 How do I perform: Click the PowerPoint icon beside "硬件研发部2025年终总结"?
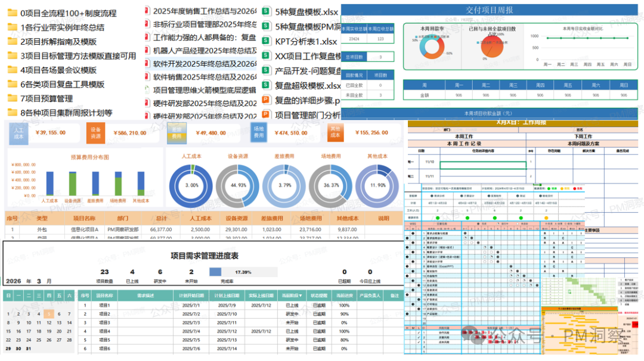pyautogui.click(x=147, y=101)
